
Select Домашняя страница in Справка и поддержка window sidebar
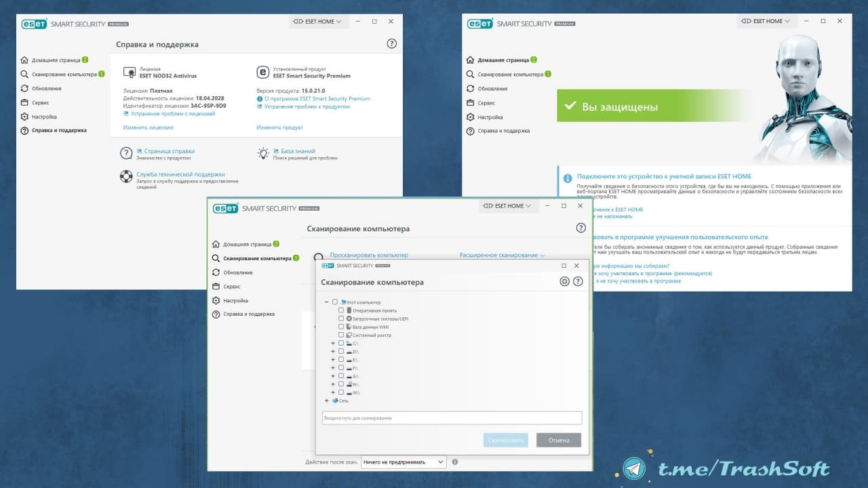pyautogui.click(x=54, y=60)
